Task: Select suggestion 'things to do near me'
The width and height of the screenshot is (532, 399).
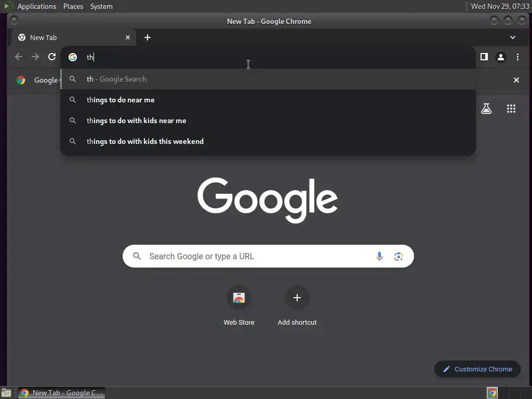Action: pos(268,100)
